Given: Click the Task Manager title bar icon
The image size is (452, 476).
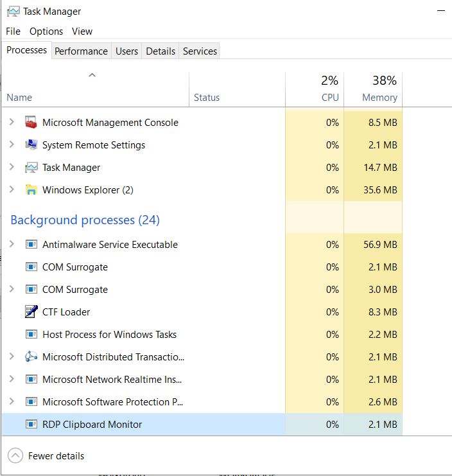Looking at the screenshot, I should tap(13, 12).
